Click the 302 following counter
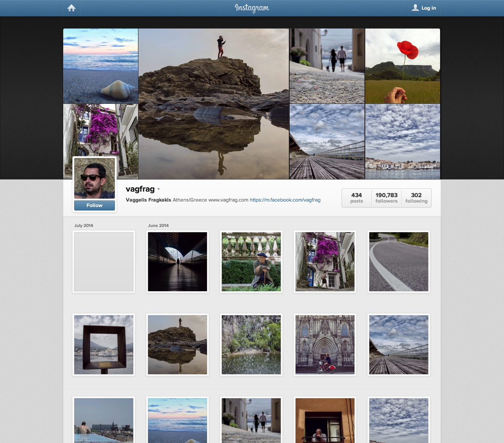This screenshot has height=443, width=504. pos(416,198)
